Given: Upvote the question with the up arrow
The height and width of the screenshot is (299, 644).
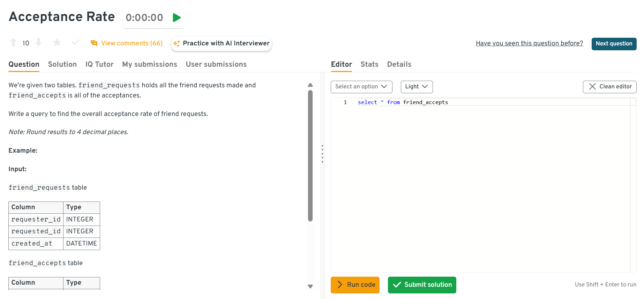Looking at the screenshot, I should (13, 43).
